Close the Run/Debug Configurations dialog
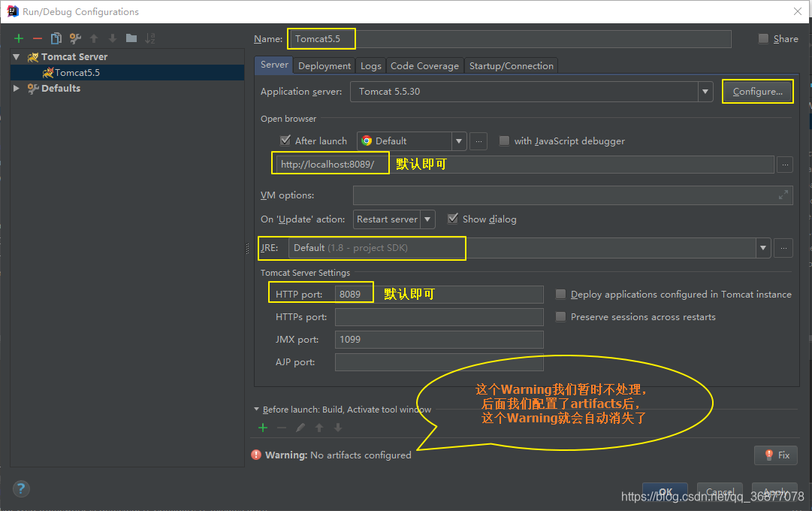Viewport: 812px width, 511px height. pyautogui.click(x=798, y=11)
